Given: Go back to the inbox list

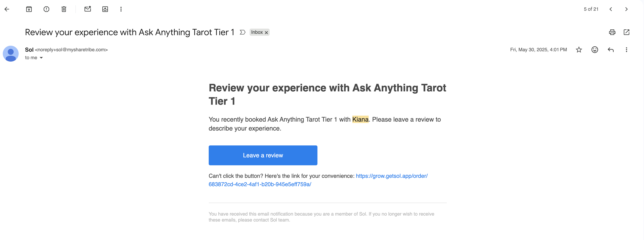Looking at the screenshot, I should (7, 9).
